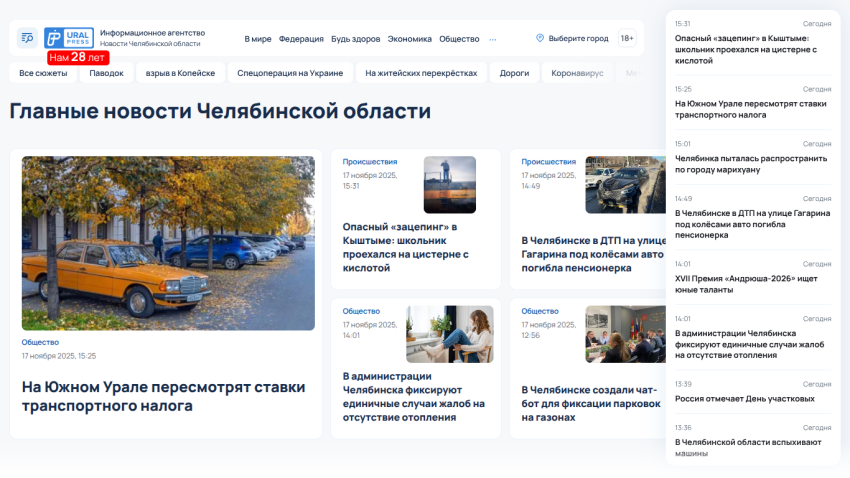Viewport: 850px width, 478px height.
Task: Expand more sections via ellipsis icon
Action: tap(493, 39)
